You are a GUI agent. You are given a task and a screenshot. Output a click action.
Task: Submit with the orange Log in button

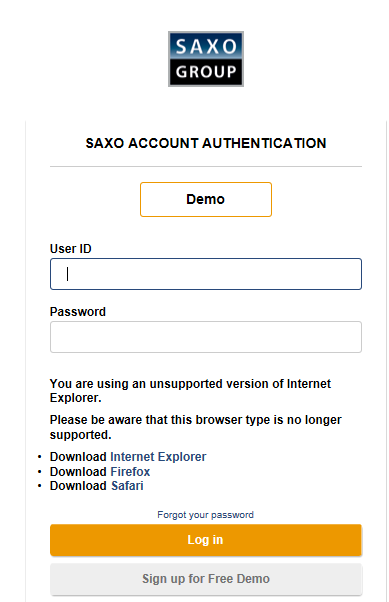pos(206,540)
